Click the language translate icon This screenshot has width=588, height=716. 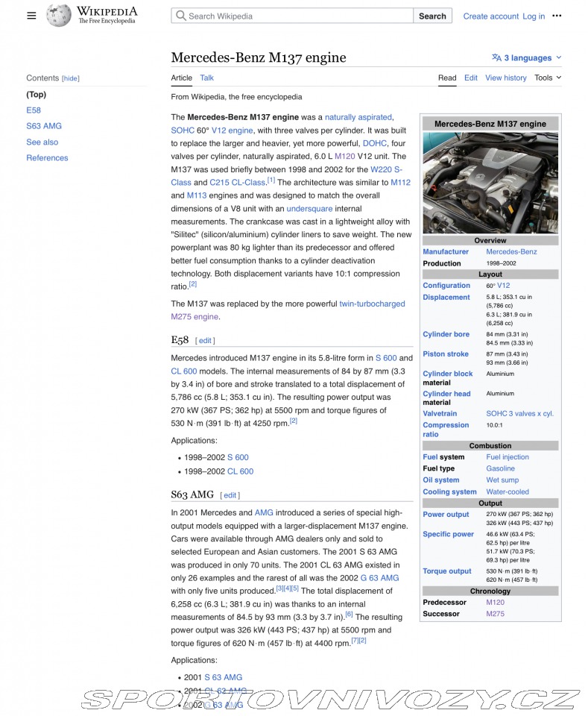[x=496, y=58]
